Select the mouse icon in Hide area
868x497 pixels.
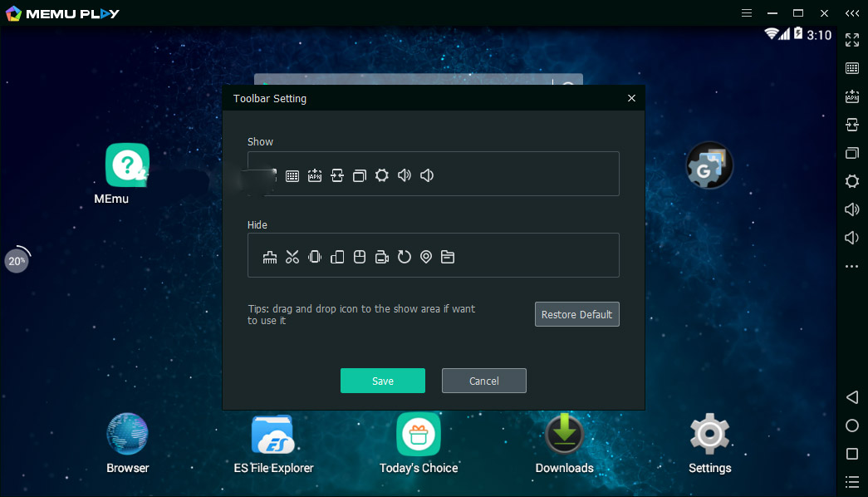(x=360, y=257)
